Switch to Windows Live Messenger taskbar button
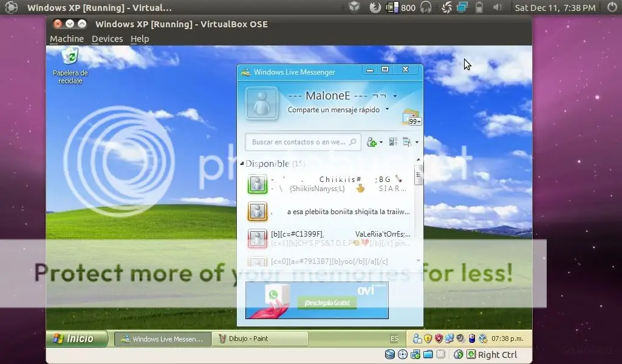 (x=163, y=339)
